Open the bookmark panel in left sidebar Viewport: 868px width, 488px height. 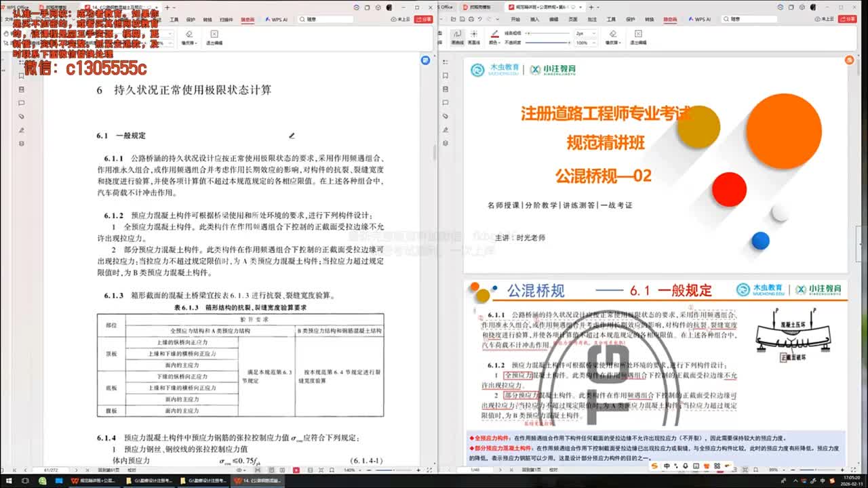22,76
